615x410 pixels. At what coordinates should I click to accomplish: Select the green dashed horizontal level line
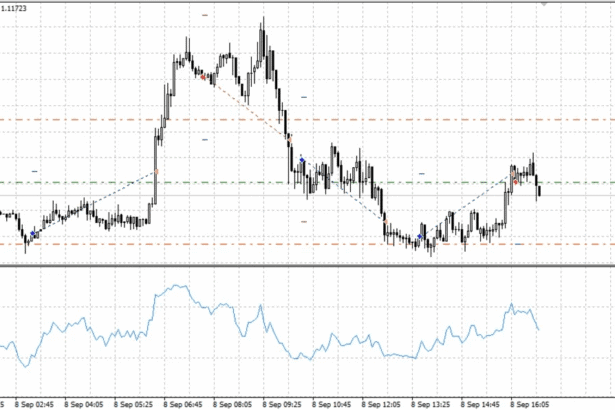(x=308, y=182)
